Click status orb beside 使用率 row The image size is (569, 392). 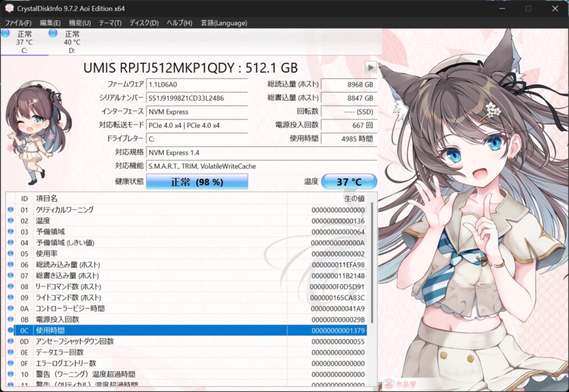click(x=11, y=254)
